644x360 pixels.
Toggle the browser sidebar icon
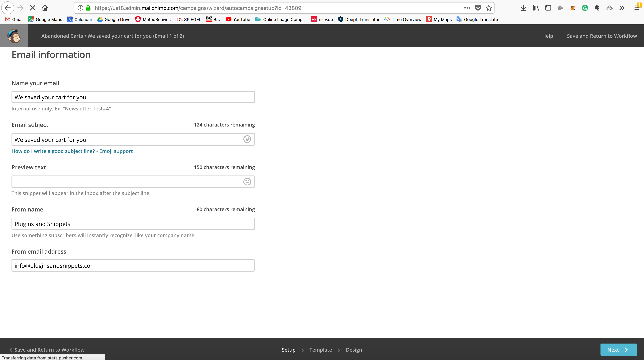548,8
